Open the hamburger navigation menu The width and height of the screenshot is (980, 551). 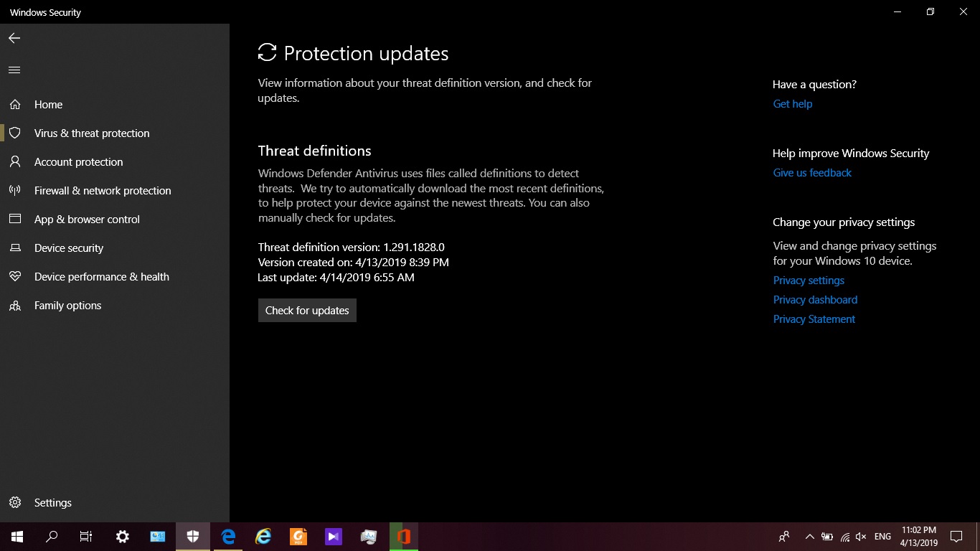click(x=14, y=70)
